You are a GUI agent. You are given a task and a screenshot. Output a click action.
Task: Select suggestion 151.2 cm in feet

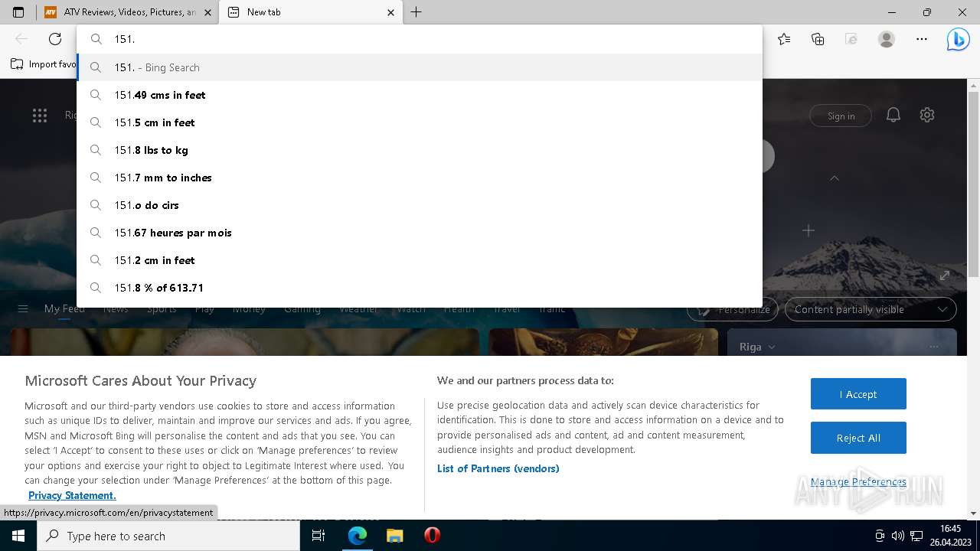[x=420, y=260]
